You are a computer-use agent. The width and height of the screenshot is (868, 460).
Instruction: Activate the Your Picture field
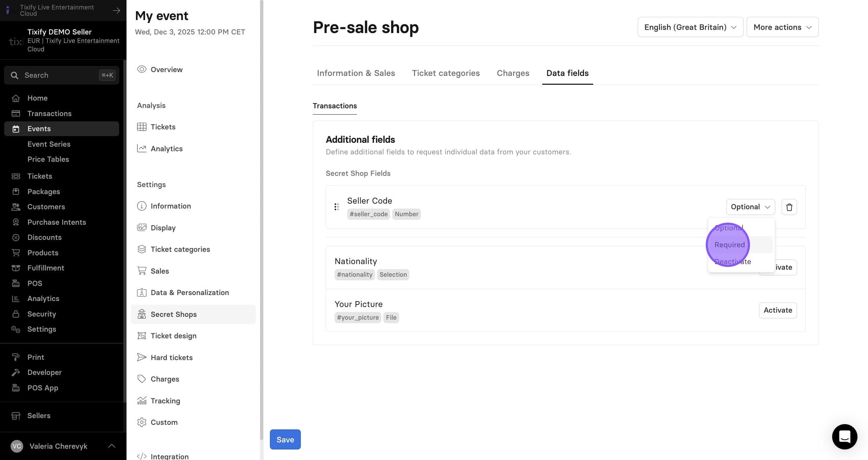[x=778, y=310]
